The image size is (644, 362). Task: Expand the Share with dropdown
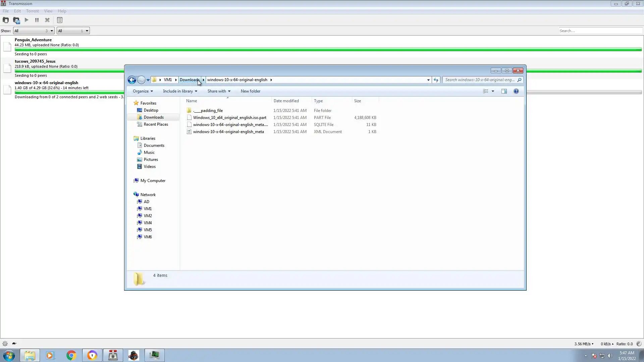219,91
